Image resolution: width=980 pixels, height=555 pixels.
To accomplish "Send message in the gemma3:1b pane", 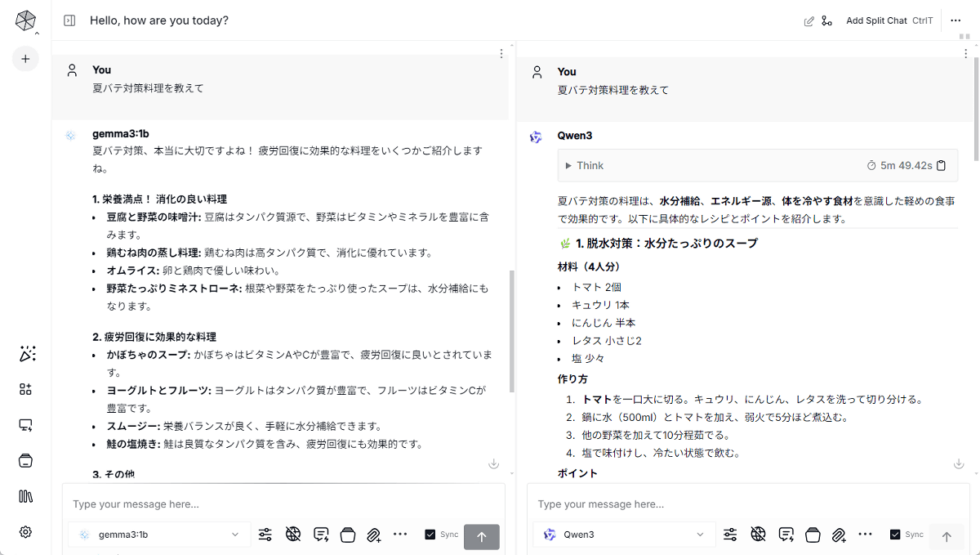I will coord(482,536).
